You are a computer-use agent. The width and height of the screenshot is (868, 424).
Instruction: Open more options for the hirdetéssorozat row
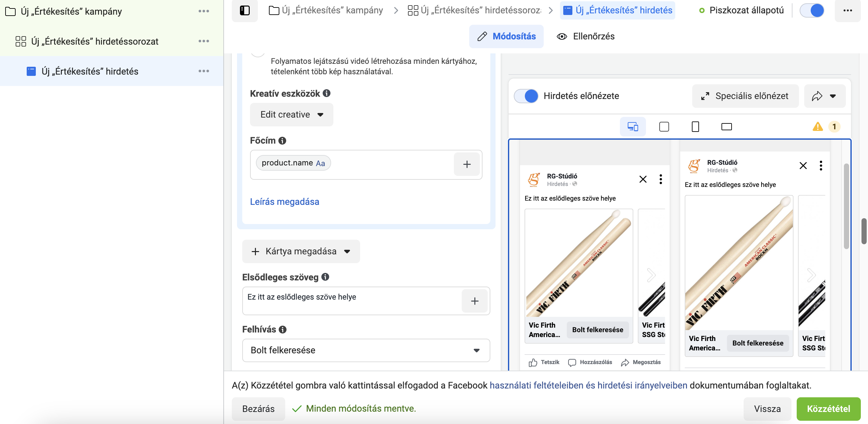[204, 41]
